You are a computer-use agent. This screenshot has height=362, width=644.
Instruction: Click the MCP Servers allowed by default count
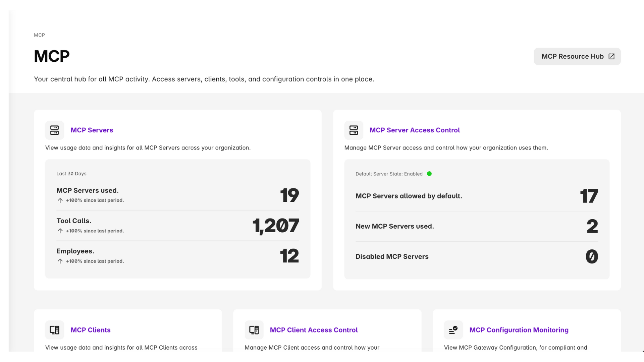pyautogui.click(x=589, y=196)
